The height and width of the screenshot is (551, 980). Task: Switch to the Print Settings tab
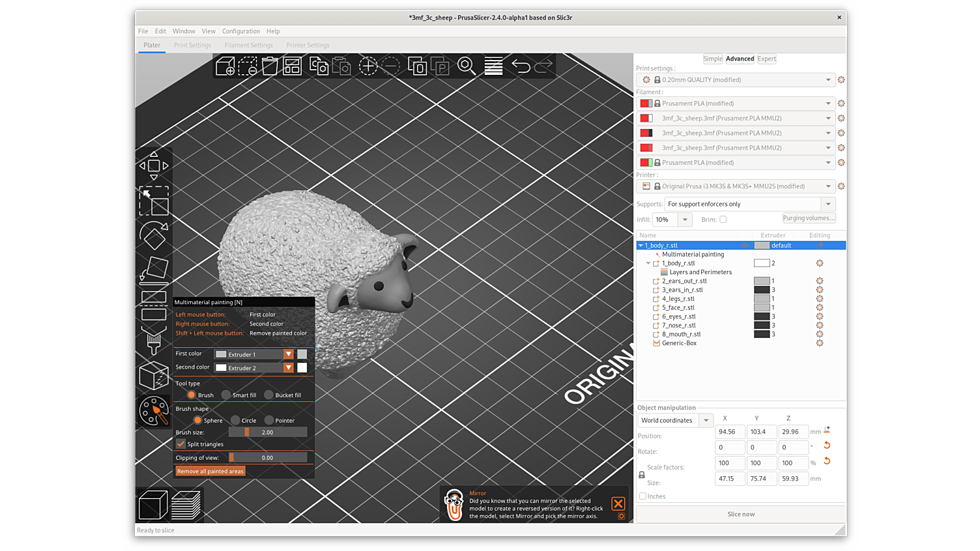tap(192, 45)
